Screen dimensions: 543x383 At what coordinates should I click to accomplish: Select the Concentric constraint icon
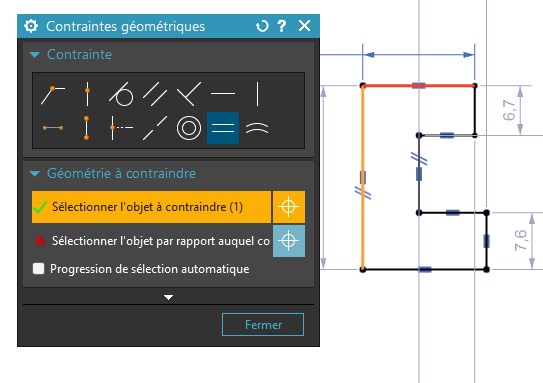[x=189, y=128]
